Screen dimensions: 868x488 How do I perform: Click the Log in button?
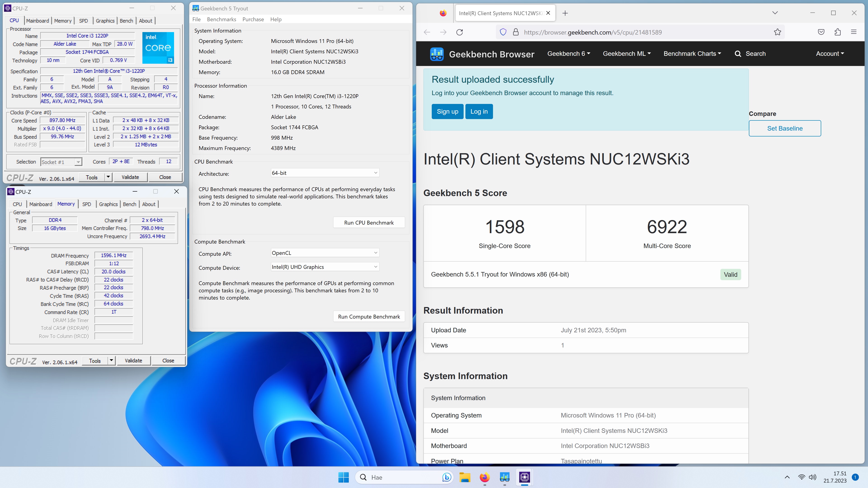point(479,111)
